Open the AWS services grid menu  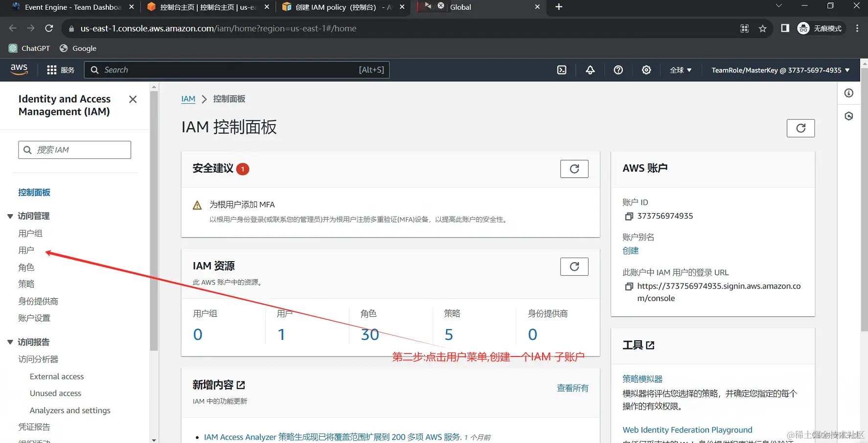click(60, 70)
